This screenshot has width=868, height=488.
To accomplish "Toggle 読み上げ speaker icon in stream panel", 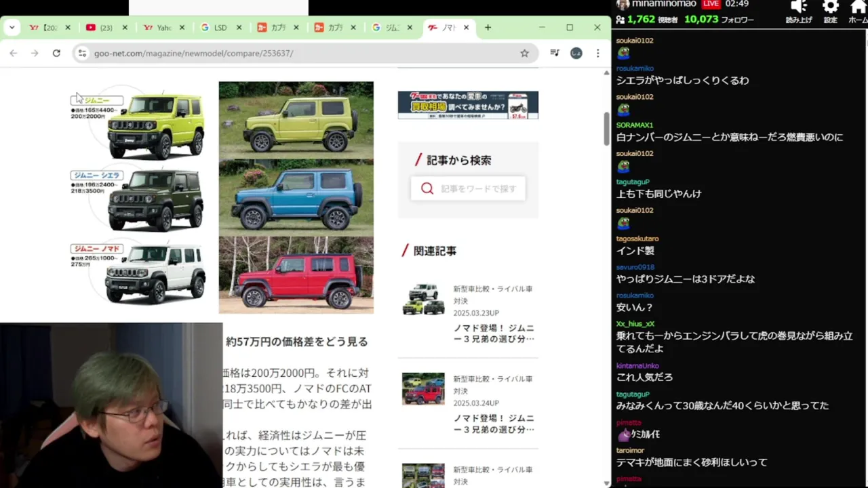I will pyautogui.click(x=799, y=7).
